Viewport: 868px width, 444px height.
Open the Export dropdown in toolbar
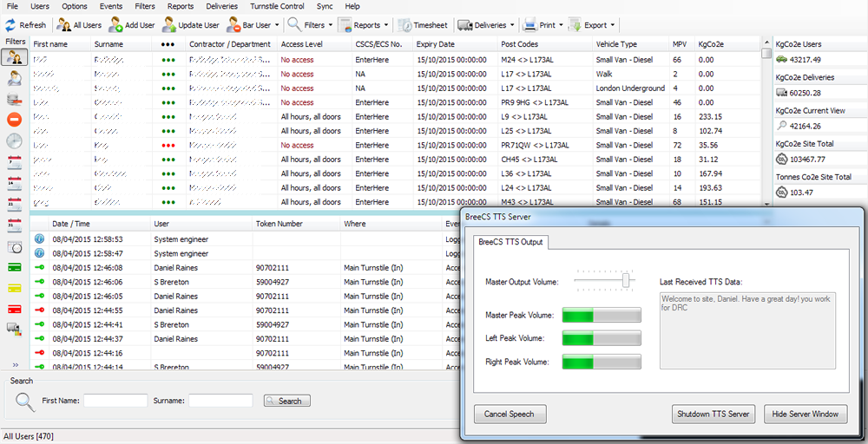(612, 25)
